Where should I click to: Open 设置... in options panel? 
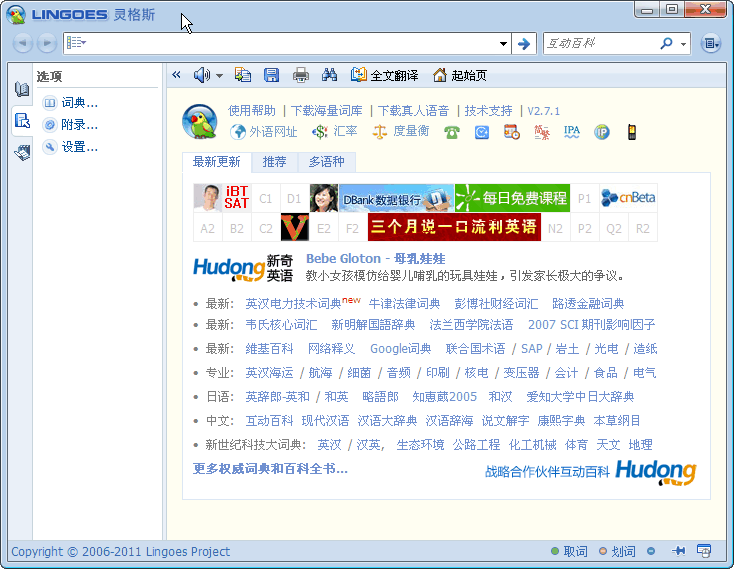click(x=70, y=147)
